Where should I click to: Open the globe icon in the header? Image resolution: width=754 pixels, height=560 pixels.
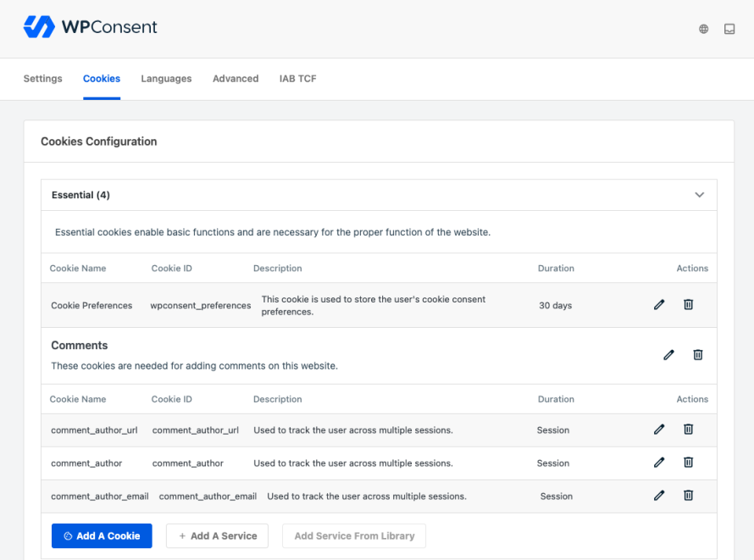point(703,28)
